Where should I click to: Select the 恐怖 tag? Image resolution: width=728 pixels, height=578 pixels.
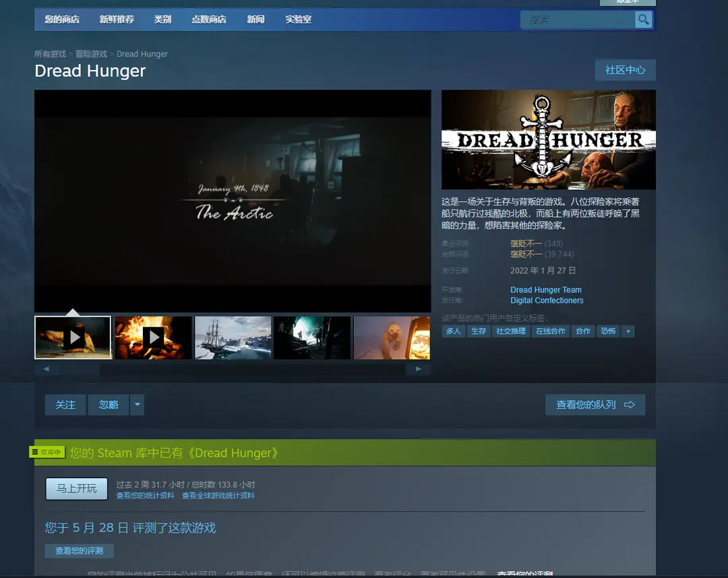[x=608, y=331]
